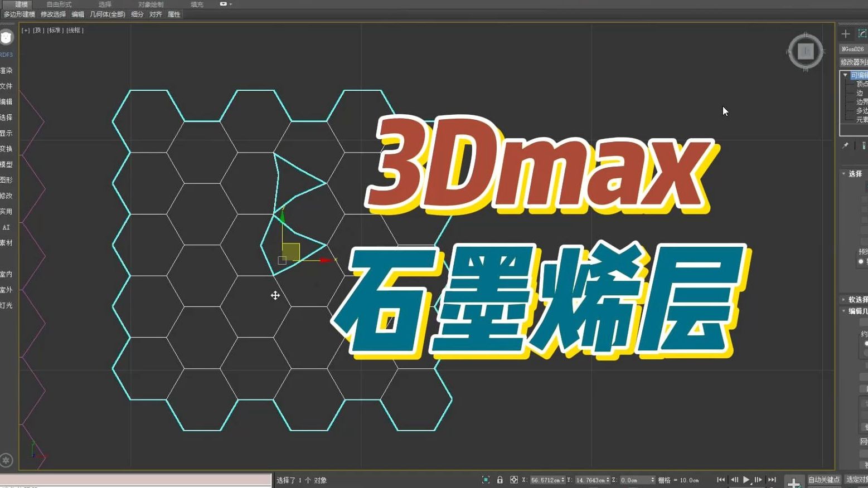Screen dimensions: 868x488
Task: Click the 素材 icon on the left toolbar
Action: tap(7, 242)
